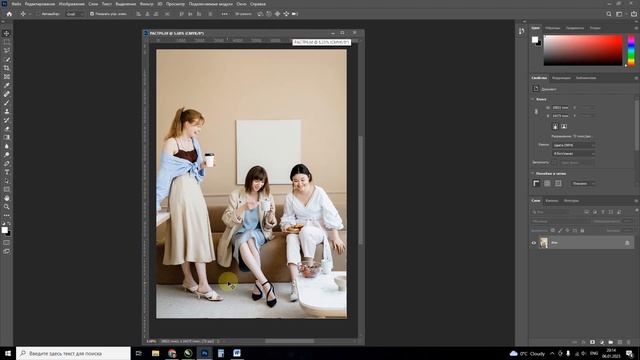
Task: Pick a color in the red color field
Action: (x=583, y=50)
